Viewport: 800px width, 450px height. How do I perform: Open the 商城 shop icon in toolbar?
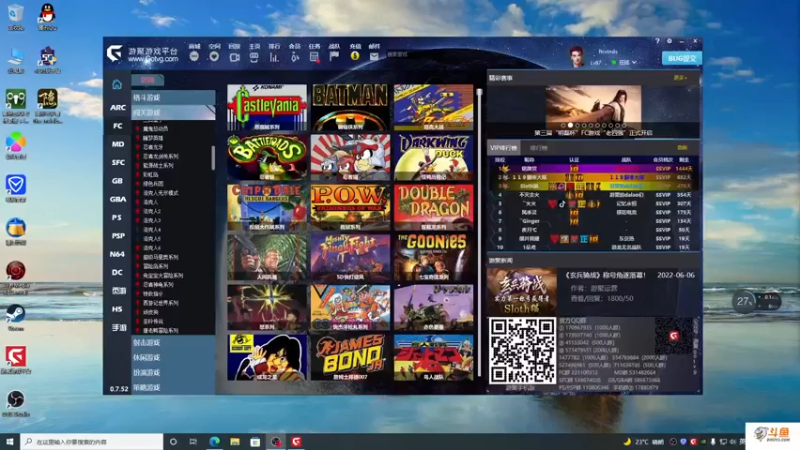(x=194, y=57)
